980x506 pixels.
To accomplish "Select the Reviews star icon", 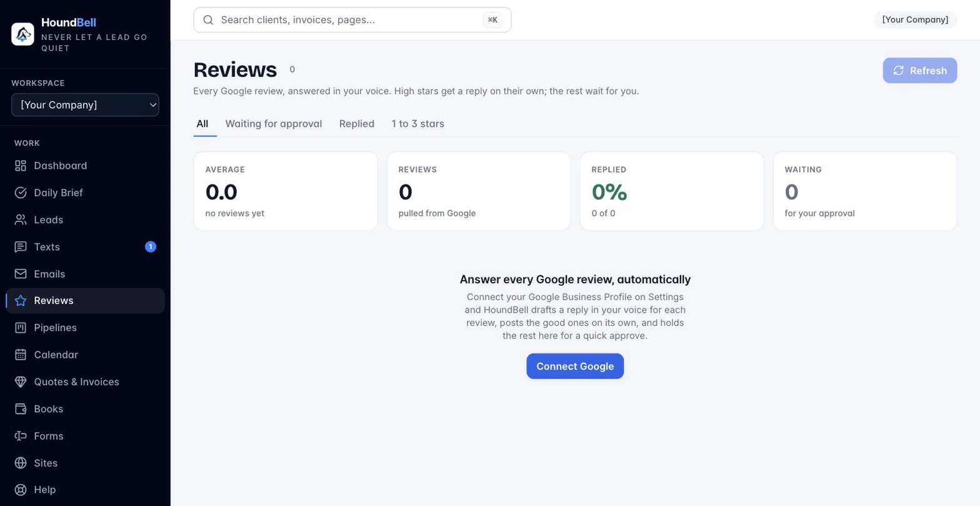I will pyautogui.click(x=21, y=301).
